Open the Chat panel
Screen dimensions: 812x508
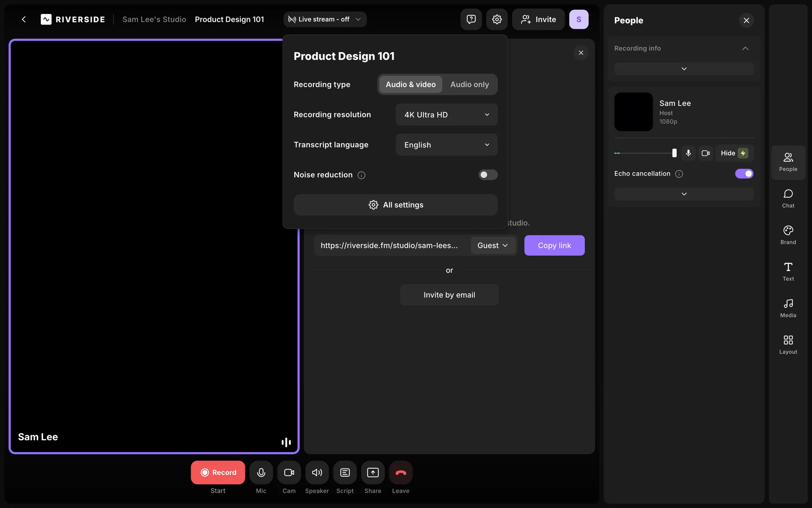pos(788,198)
